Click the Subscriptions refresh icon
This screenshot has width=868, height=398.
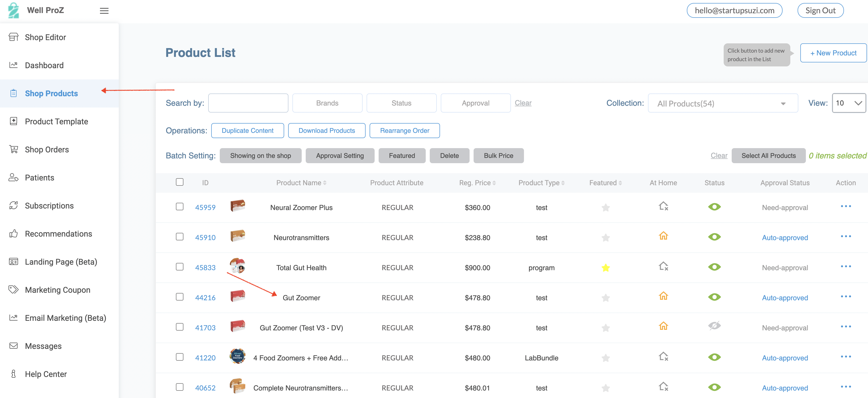tap(14, 206)
